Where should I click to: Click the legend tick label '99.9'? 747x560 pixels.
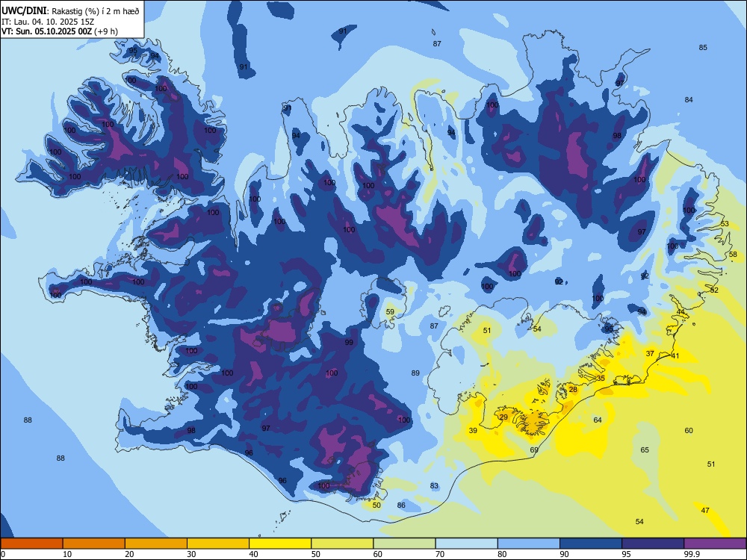(x=692, y=554)
